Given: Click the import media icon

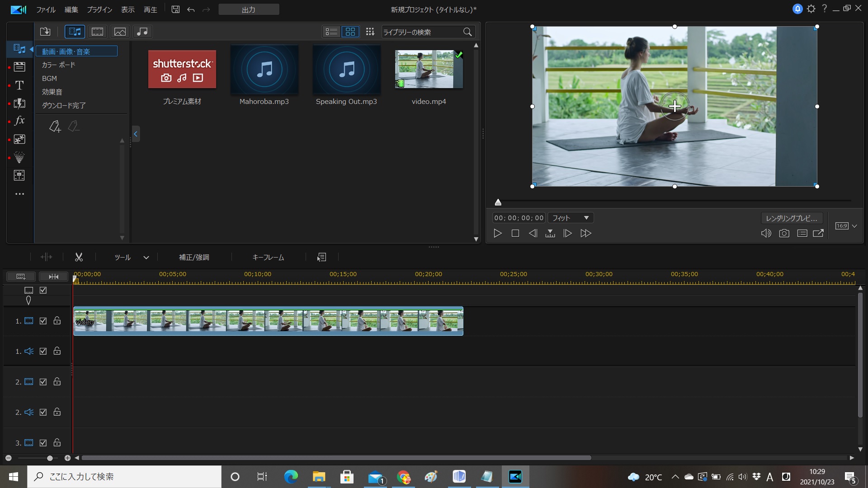Looking at the screenshot, I should pyautogui.click(x=45, y=32).
